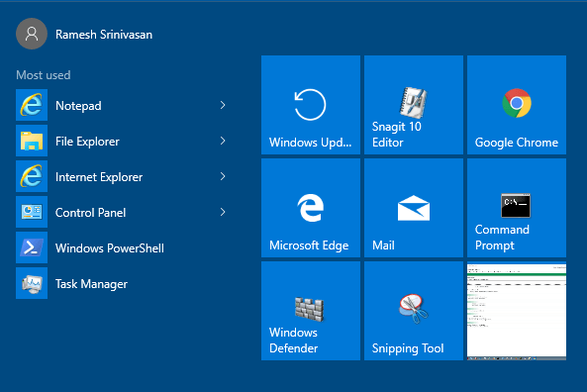Click the Notepad entry's icon
Screen dimensions: 587x392
pos(32,105)
